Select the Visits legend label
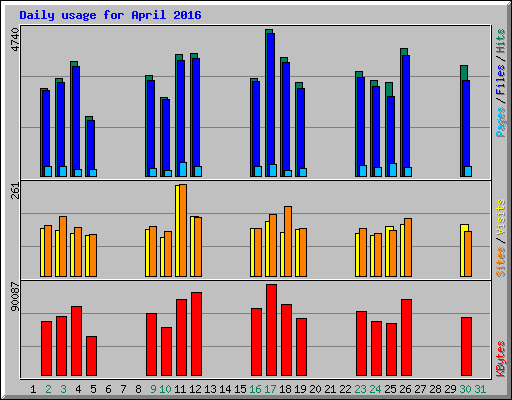This screenshot has width=512, height=400. [500, 217]
